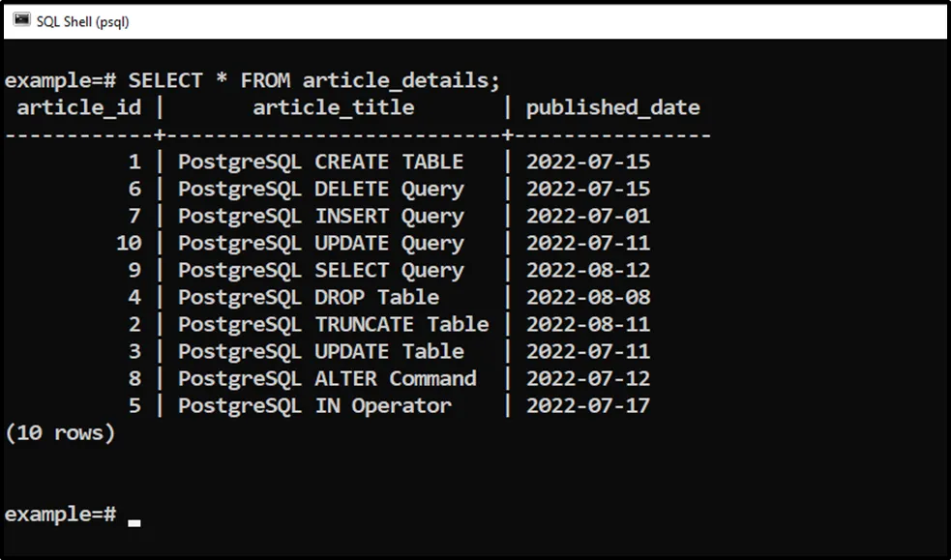Click the "PostgreSQL SELECT Query" row text

point(320,270)
